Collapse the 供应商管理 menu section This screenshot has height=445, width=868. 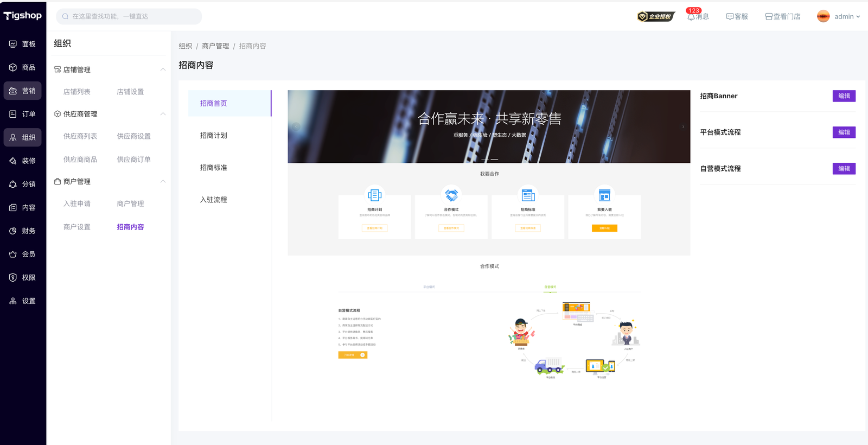click(x=163, y=114)
